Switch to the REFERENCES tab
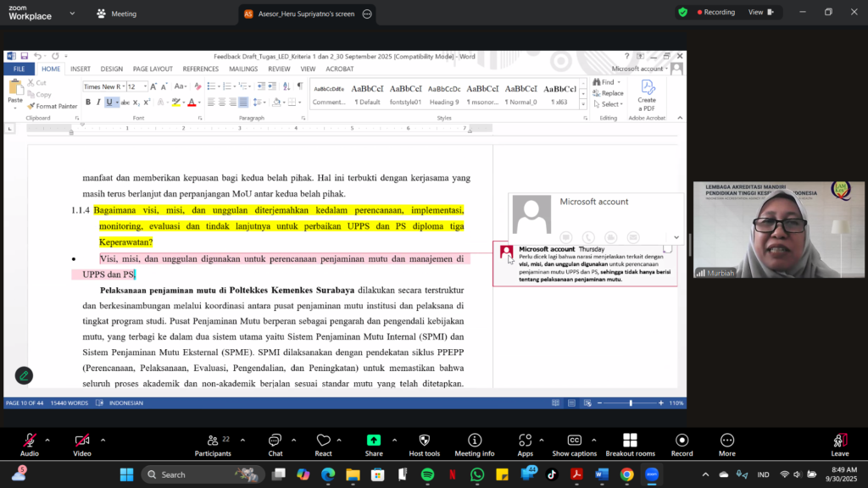Screen dimensions: 868x488 (200, 69)
